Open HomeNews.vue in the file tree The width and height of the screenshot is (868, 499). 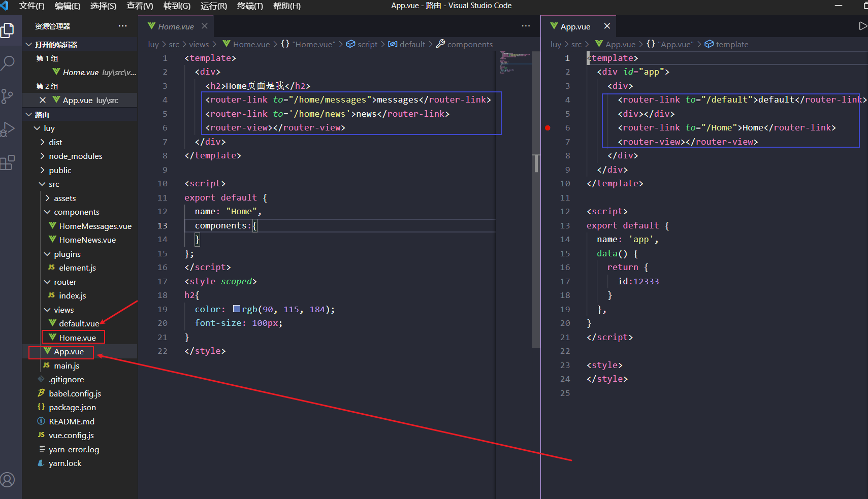click(87, 240)
